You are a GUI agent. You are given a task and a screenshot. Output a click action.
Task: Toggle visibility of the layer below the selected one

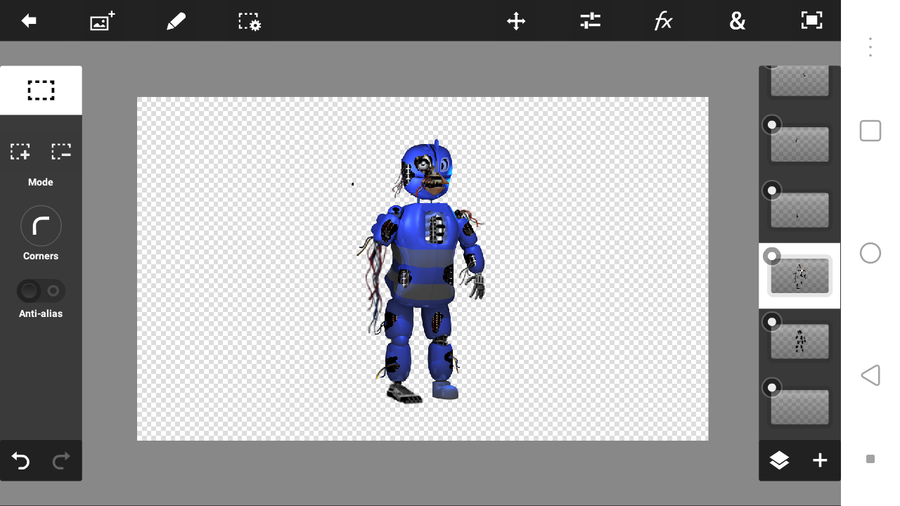point(772,322)
